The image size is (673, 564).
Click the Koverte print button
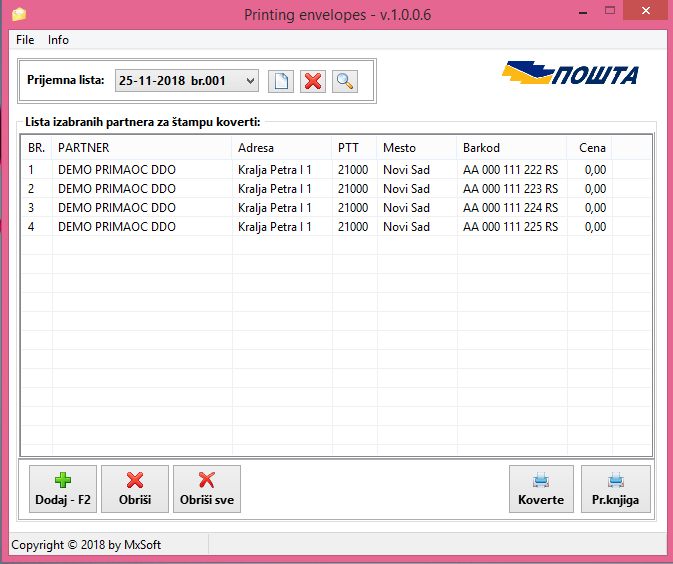(x=541, y=489)
